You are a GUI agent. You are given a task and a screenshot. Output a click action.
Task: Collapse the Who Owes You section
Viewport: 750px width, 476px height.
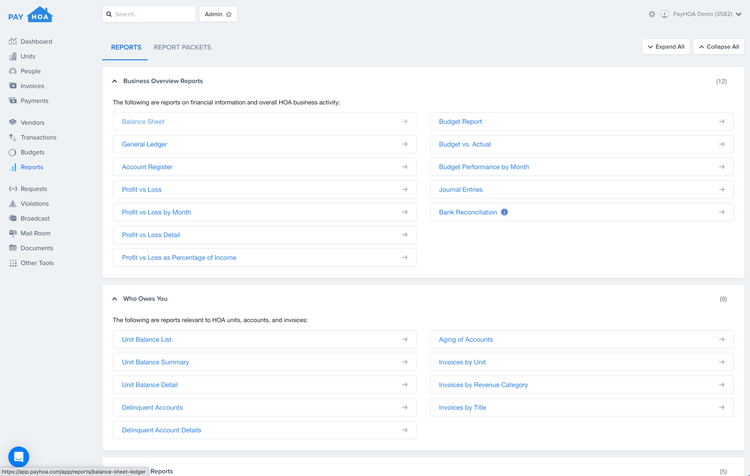(114, 299)
